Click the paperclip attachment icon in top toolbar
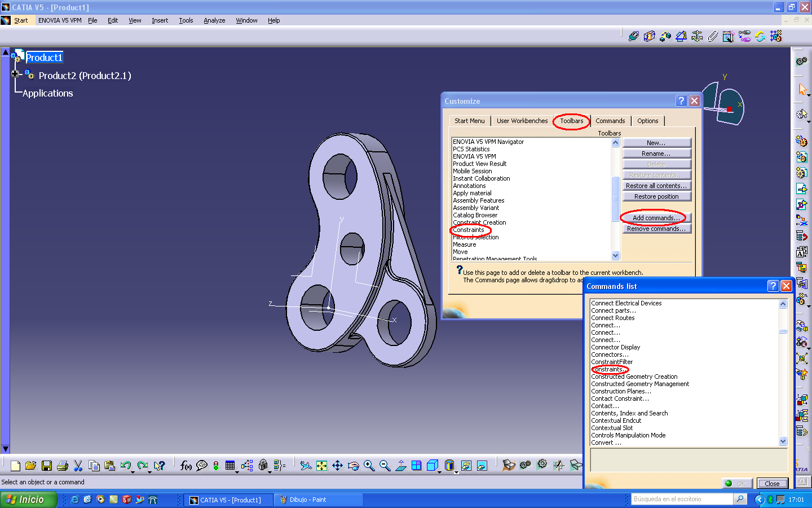The image size is (812, 508). (x=713, y=36)
